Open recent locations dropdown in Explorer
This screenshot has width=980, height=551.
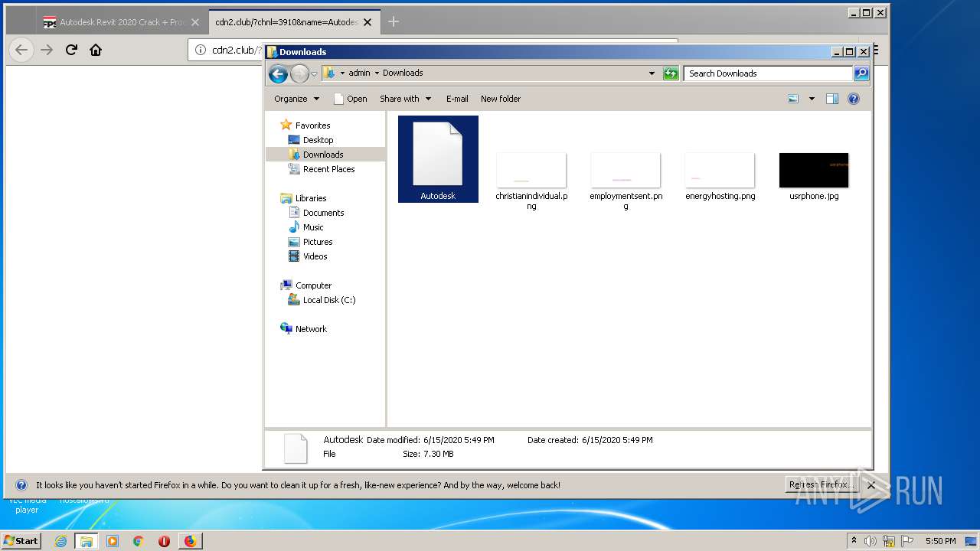(314, 73)
